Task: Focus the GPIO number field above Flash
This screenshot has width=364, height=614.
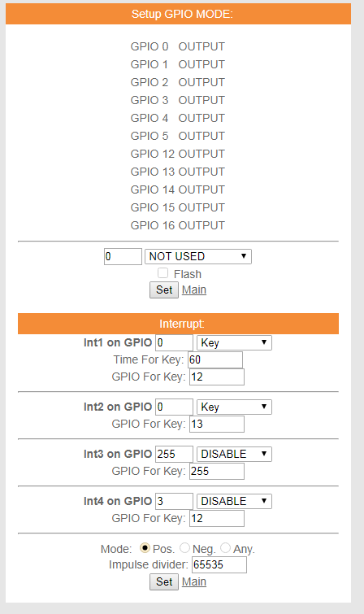Action: pyautogui.click(x=123, y=256)
